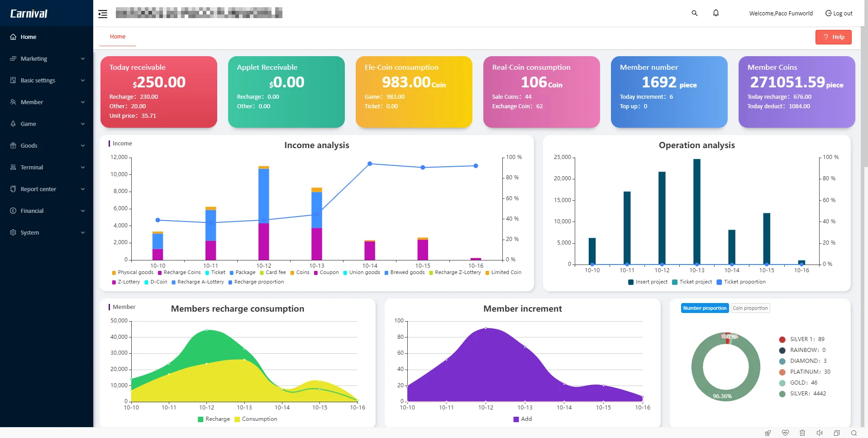Viewport: 868px width, 438px height.
Task: Expand the Marketing sidebar menu
Action: tap(47, 59)
